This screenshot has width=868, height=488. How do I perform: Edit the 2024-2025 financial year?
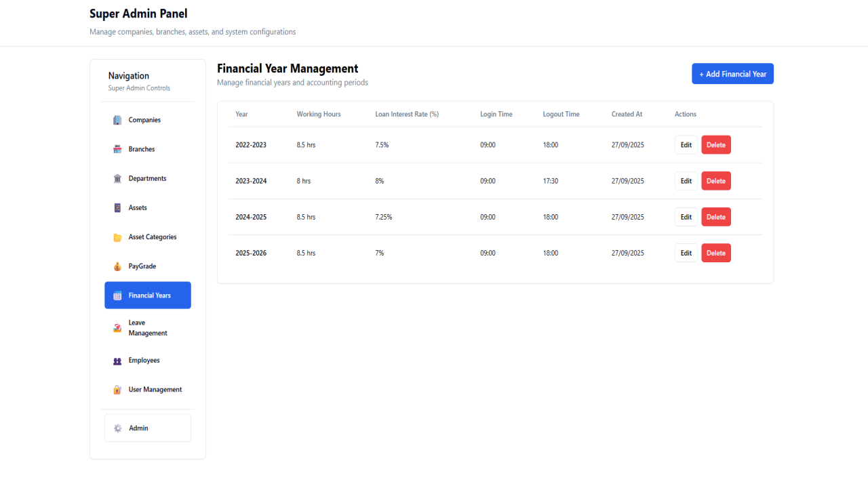(686, 217)
